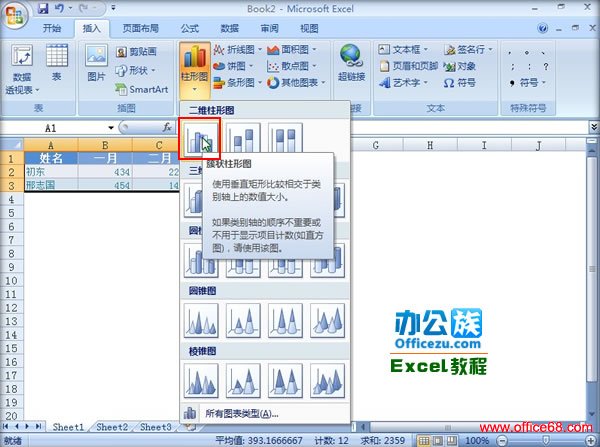Select row header 10
600x447 pixels.
click(x=11, y=281)
